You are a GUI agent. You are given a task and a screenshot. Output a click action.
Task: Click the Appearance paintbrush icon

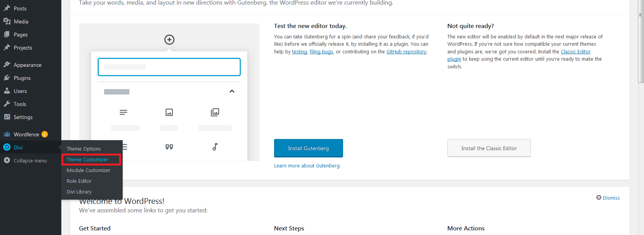(x=7, y=65)
